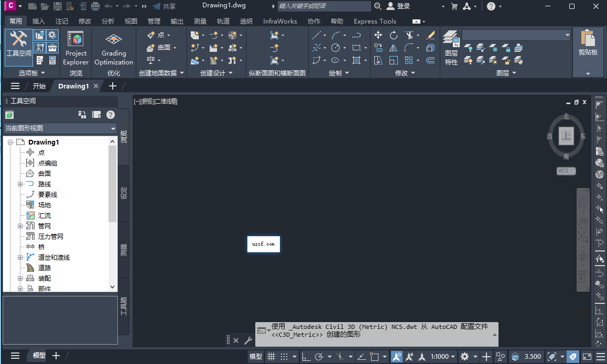The image size is (607, 364).
Task: Select the Hatch tool in the 绘制 panel
Action: point(357,60)
